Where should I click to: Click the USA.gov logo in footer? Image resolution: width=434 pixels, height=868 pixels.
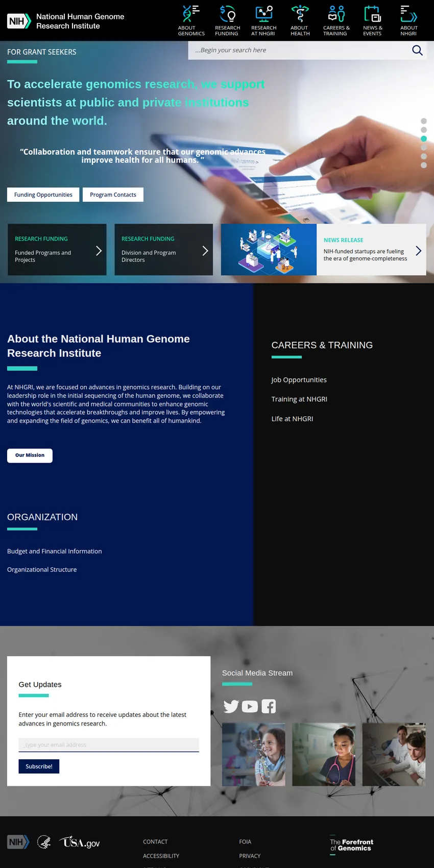(x=80, y=842)
